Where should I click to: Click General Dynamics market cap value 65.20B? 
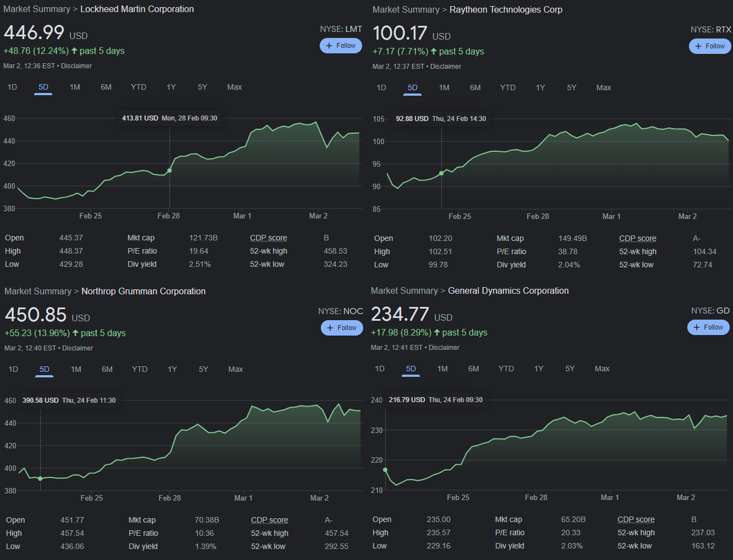pyautogui.click(x=573, y=519)
